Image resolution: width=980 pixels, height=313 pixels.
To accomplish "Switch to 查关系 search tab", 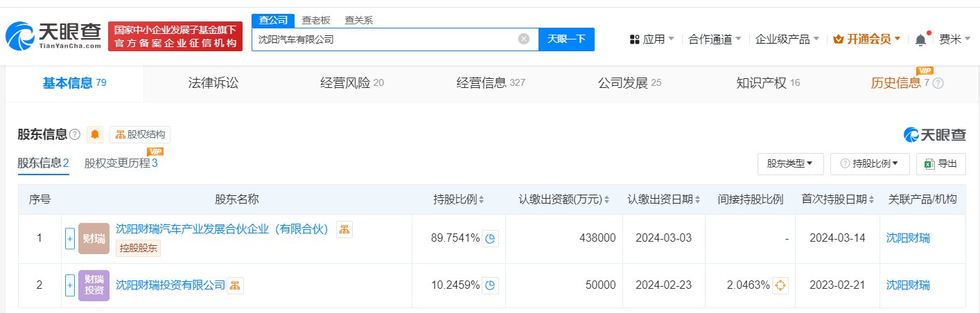I will [x=358, y=20].
